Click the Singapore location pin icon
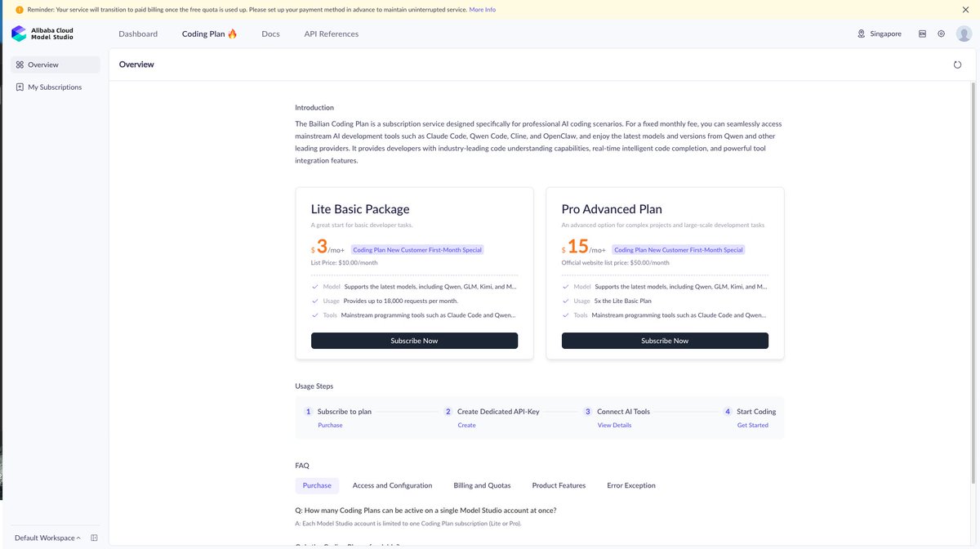The width and height of the screenshot is (980, 549). [861, 33]
